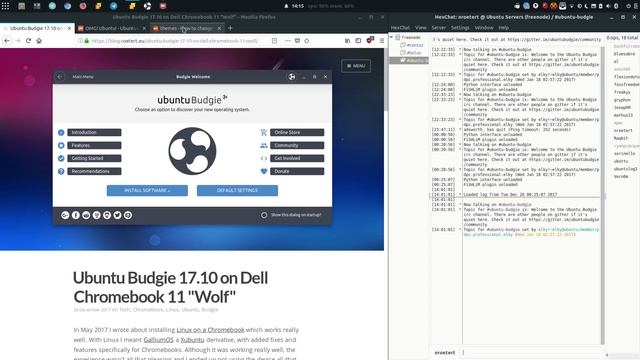Select user ubottu in HexChat user list
Screen dimensions: 640x360
(621, 161)
